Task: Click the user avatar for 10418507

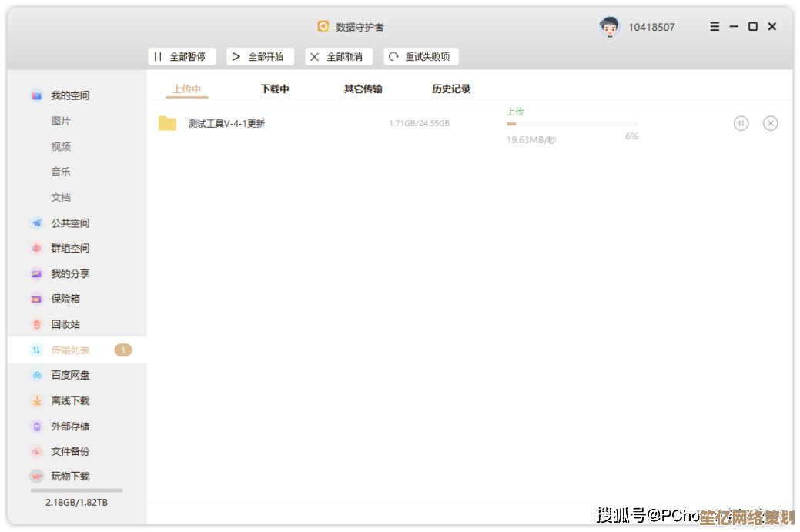Action: tap(609, 27)
